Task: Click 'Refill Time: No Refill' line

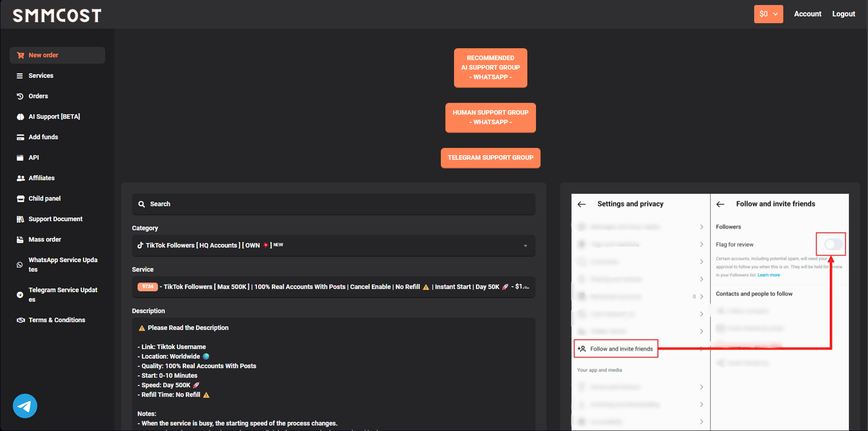Action: pos(173,395)
